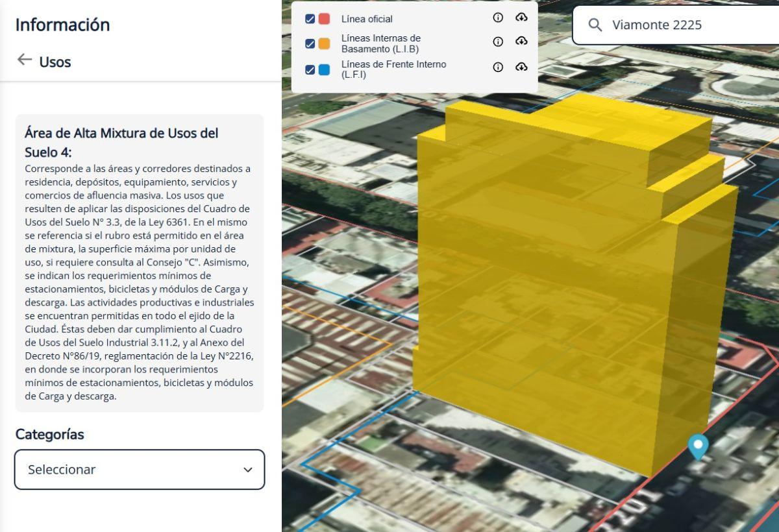779x532 pixels.
Task: Click the Líneas Internas de Basamento label
Action: coord(381,43)
